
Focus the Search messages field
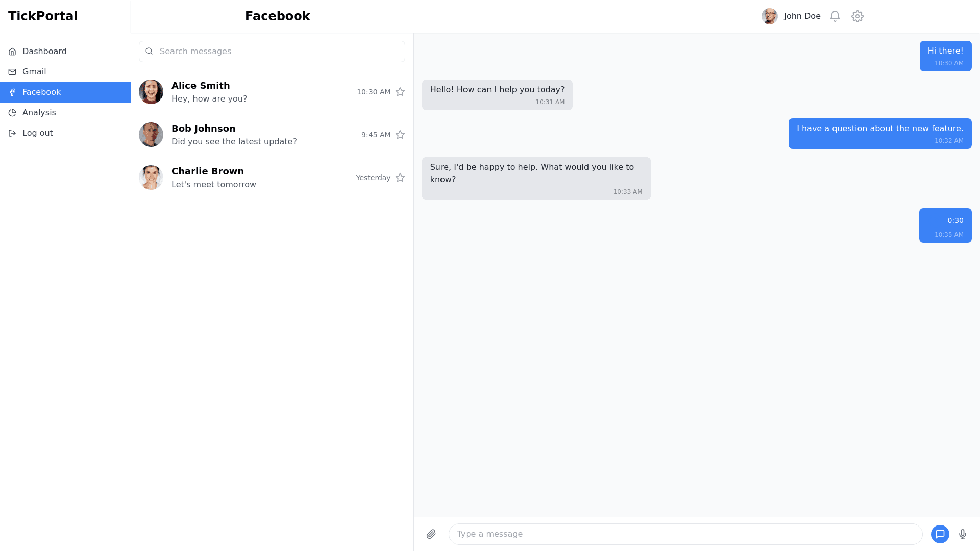tap(278, 52)
